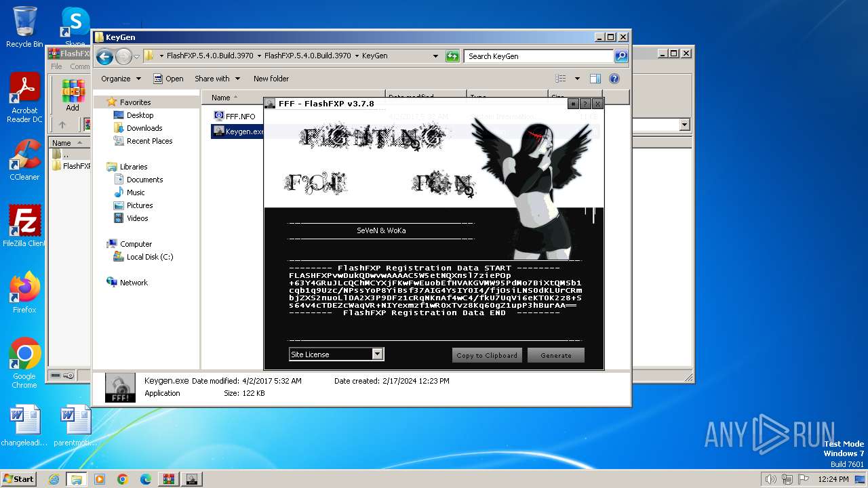Select Network in navigation pane
The height and width of the screenshot is (488, 868).
134,283
